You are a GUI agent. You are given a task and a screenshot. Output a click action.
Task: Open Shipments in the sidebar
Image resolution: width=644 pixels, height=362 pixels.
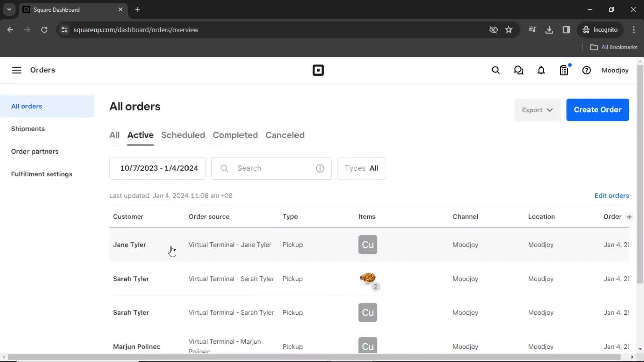pyautogui.click(x=28, y=129)
